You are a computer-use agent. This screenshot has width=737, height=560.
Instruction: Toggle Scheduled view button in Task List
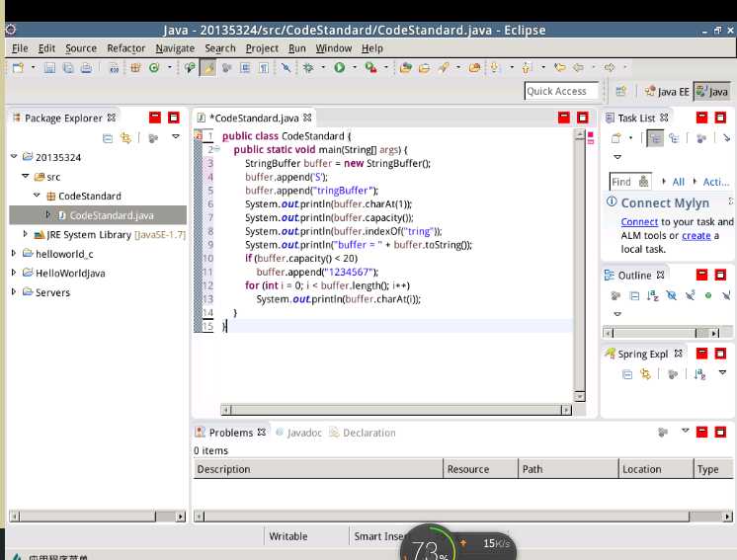[x=674, y=138]
